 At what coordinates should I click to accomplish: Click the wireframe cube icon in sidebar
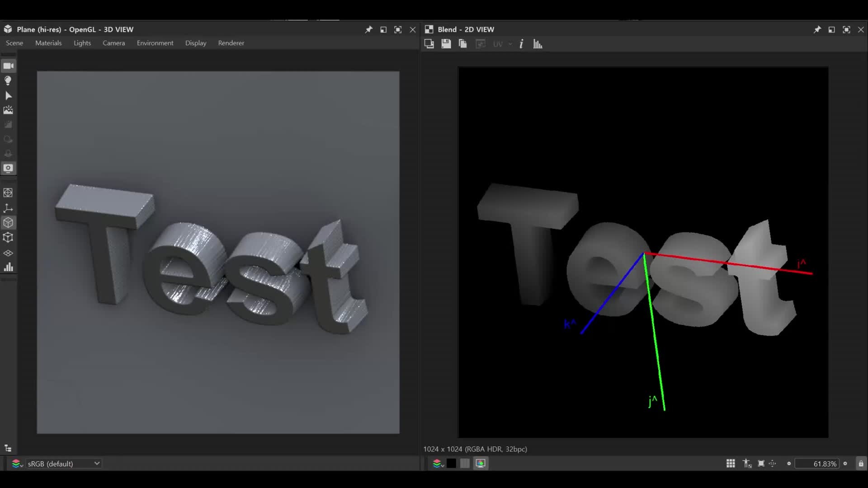(8, 238)
